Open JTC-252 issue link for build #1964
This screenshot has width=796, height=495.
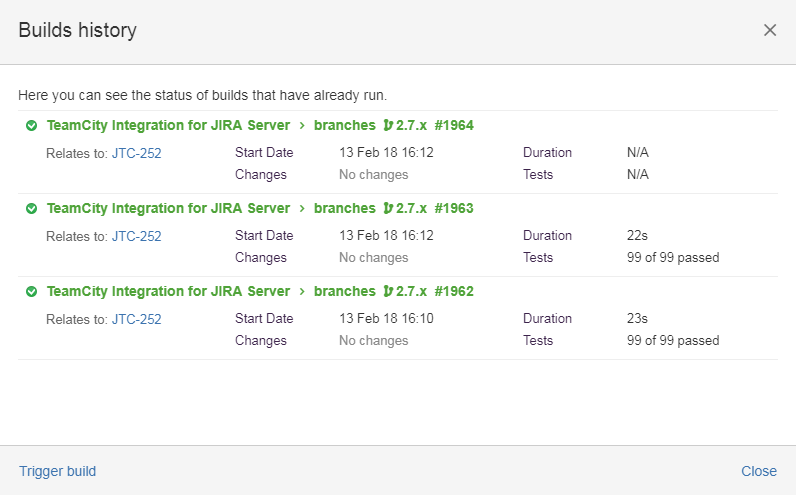pos(136,154)
